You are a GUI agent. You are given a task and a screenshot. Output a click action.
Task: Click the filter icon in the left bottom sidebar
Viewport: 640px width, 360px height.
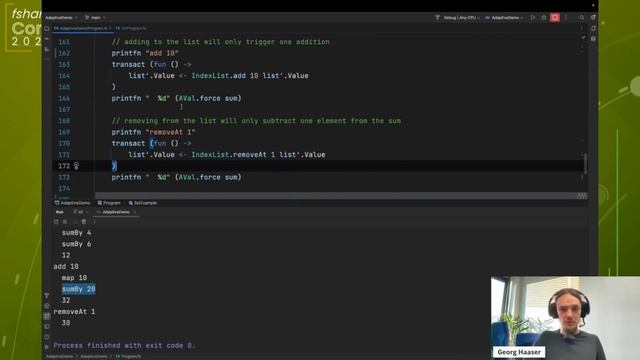point(47,296)
